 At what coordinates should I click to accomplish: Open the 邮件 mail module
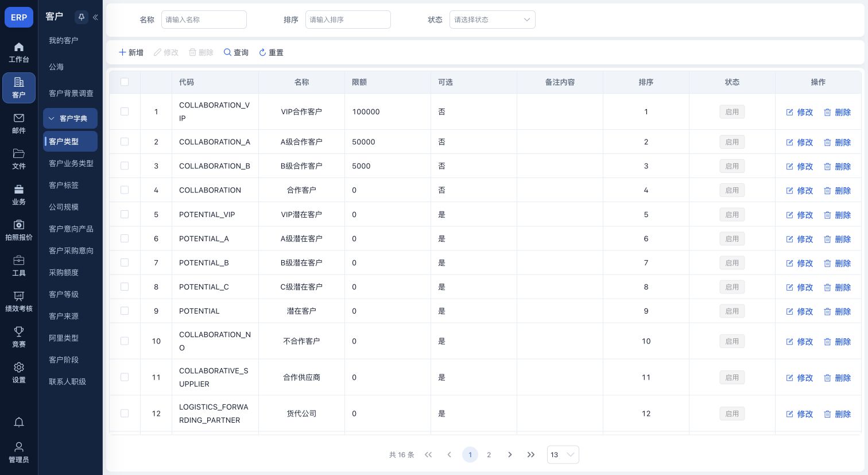tap(19, 123)
